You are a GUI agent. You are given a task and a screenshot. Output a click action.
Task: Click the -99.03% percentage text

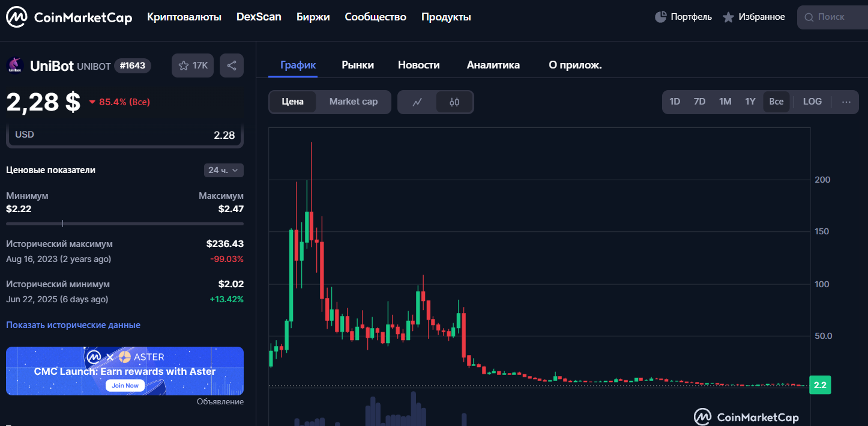tap(227, 259)
